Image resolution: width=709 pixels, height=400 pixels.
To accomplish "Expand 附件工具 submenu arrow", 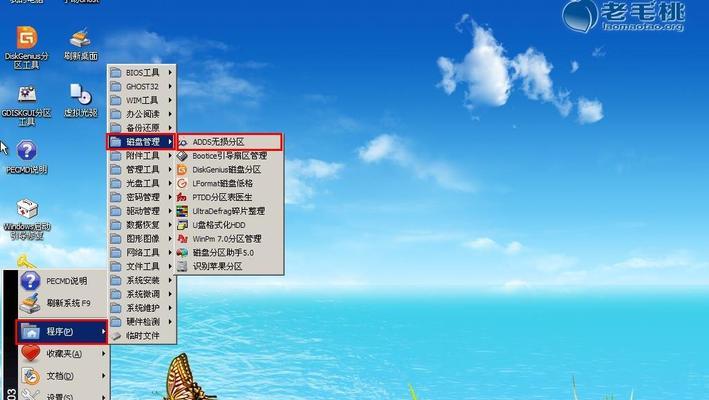I will pos(170,155).
